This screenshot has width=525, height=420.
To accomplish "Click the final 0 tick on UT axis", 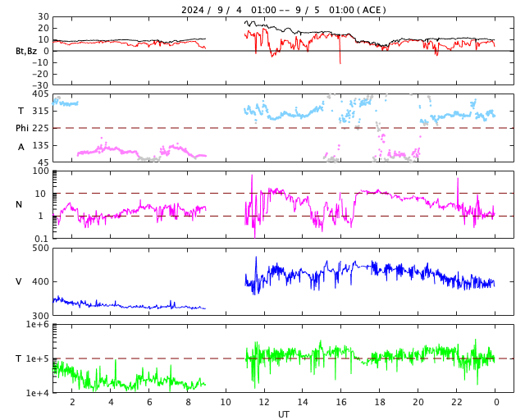I will point(496,402).
